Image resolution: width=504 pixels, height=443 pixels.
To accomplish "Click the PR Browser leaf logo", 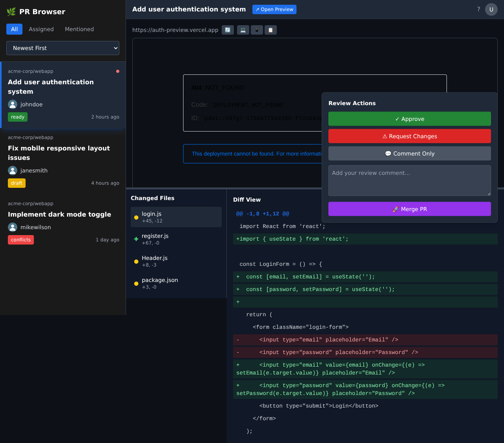I will coord(11,11).
